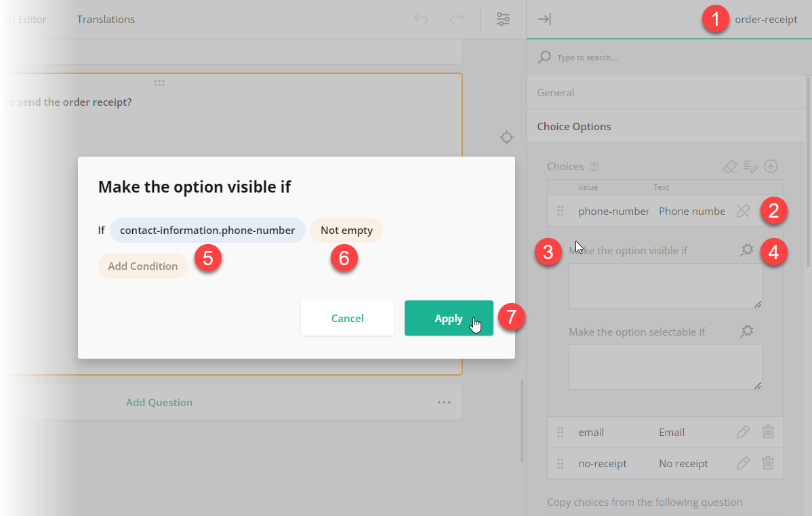Change the 'Not empty' condition operator
The image size is (812, 516).
[346, 230]
